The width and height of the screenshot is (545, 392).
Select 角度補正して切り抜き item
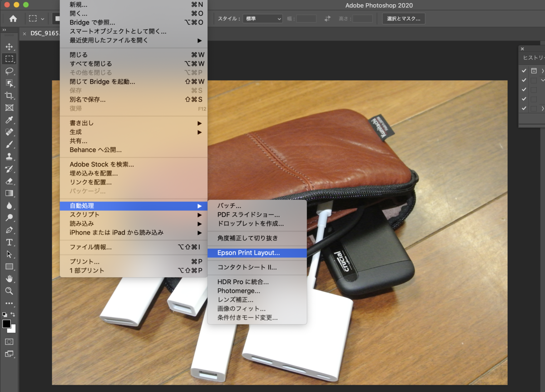pos(257,238)
